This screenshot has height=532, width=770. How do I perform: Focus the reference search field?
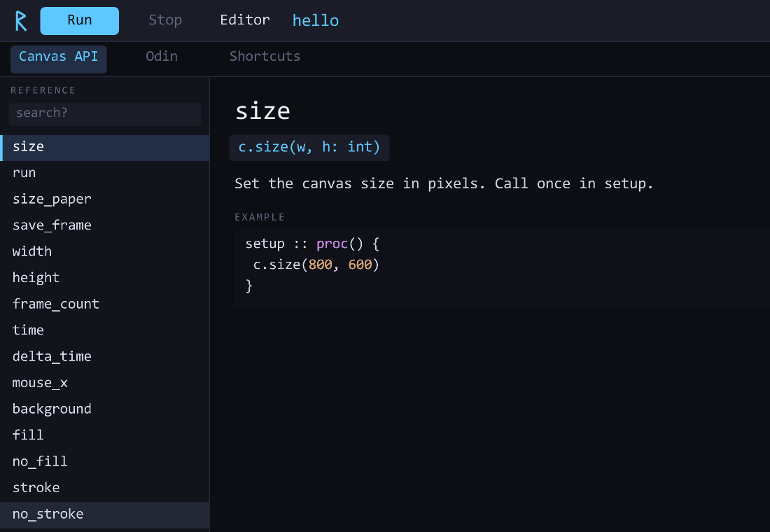(x=105, y=113)
